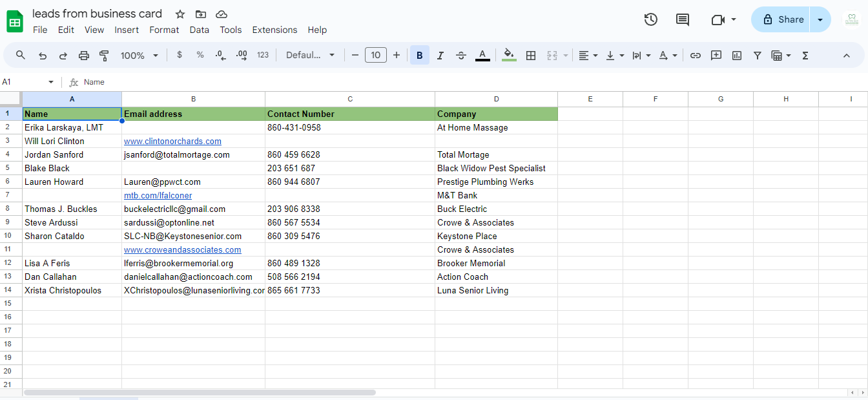Open version history clock icon
This screenshot has width=868, height=400.
click(651, 19)
